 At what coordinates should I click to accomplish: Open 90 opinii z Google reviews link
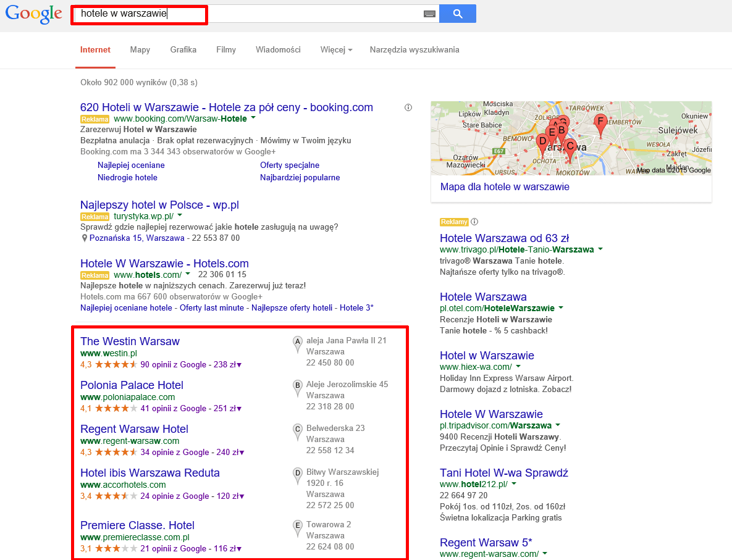pos(173,364)
